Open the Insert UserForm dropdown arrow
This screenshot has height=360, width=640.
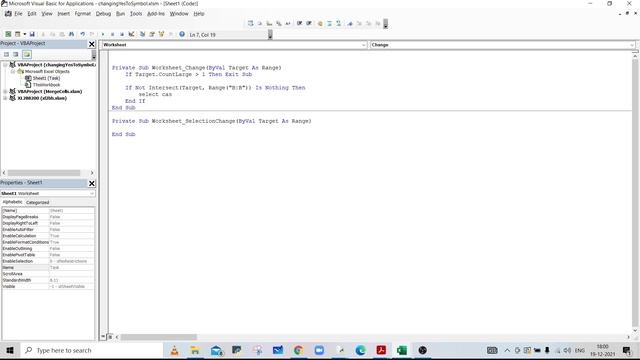coord(24,34)
